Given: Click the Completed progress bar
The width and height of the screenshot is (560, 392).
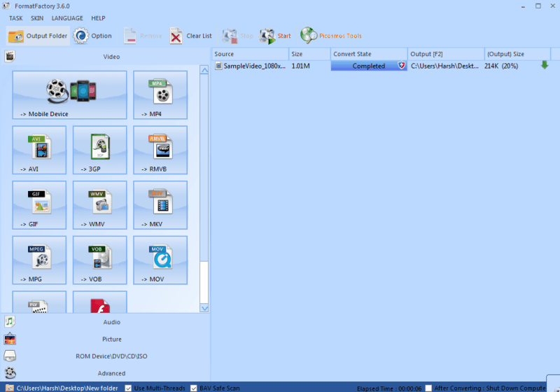Looking at the screenshot, I should click(369, 66).
